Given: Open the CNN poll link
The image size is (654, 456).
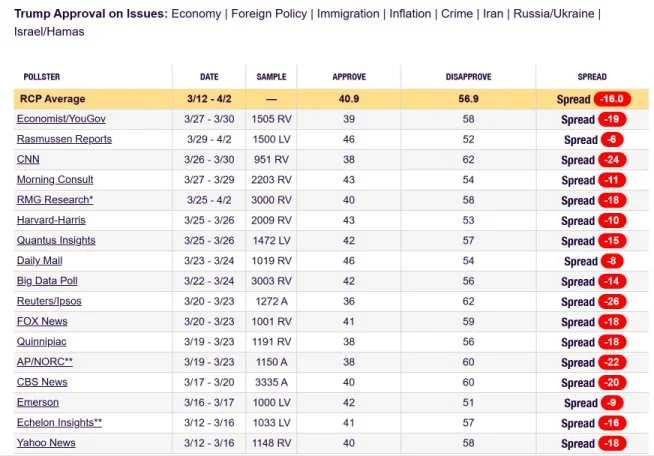Looking at the screenshot, I should (x=28, y=159).
